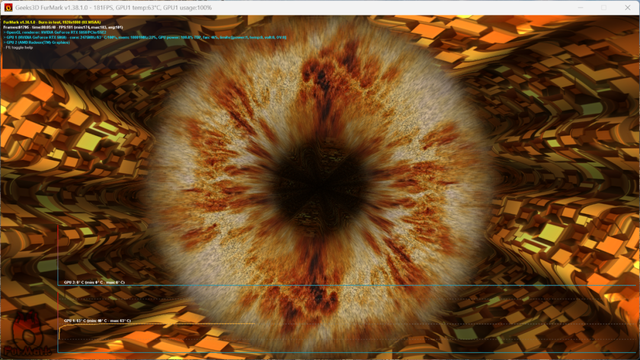Click the GPU 1 temperature min/max label
The height and width of the screenshot is (360, 640).
98,320
